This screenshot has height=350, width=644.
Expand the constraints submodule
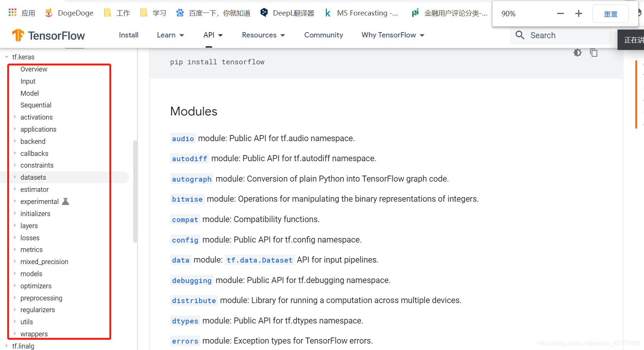(x=15, y=165)
